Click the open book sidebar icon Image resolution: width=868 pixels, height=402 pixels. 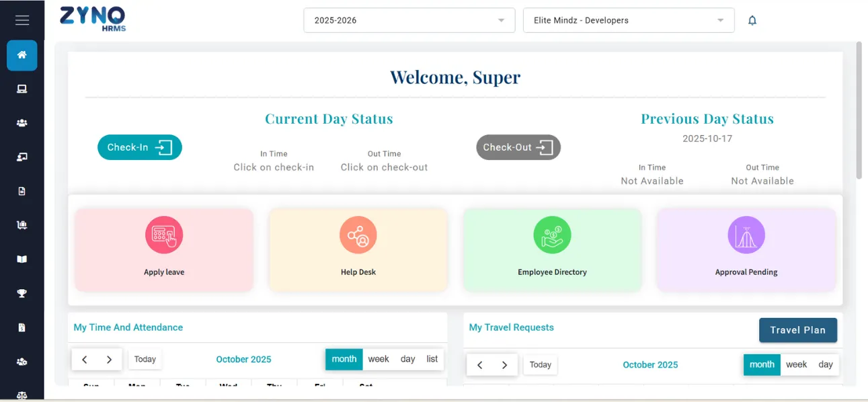tap(22, 259)
